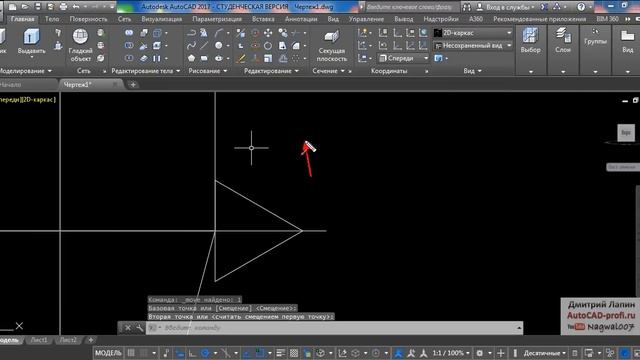Open the Лист1 layout tab
The image size is (640, 360).
pyautogui.click(x=39, y=340)
